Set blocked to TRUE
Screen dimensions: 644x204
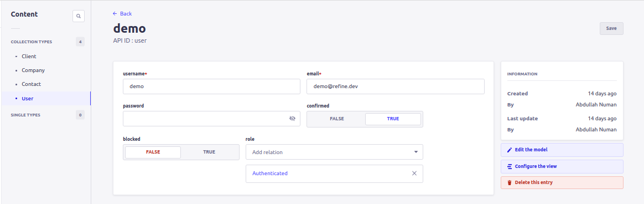click(209, 152)
